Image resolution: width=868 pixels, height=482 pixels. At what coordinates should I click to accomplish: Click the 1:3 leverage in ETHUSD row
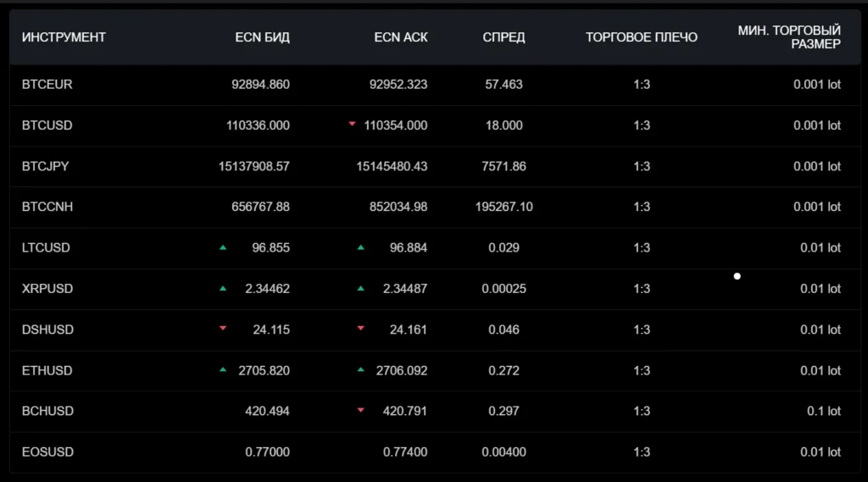[642, 371]
